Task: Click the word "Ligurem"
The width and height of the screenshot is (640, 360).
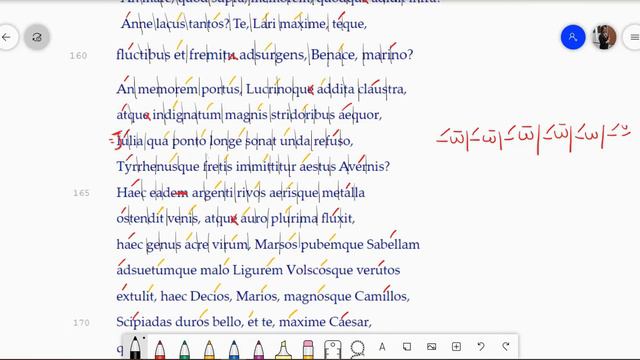Action: pyautogui.click(x=258, y=270)
